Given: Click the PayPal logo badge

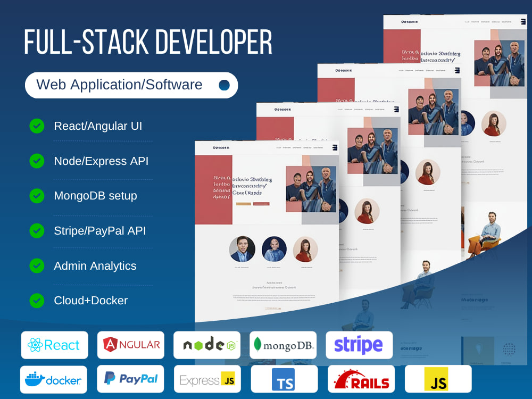Looking at the screenshot, I should tap(130, 379).
